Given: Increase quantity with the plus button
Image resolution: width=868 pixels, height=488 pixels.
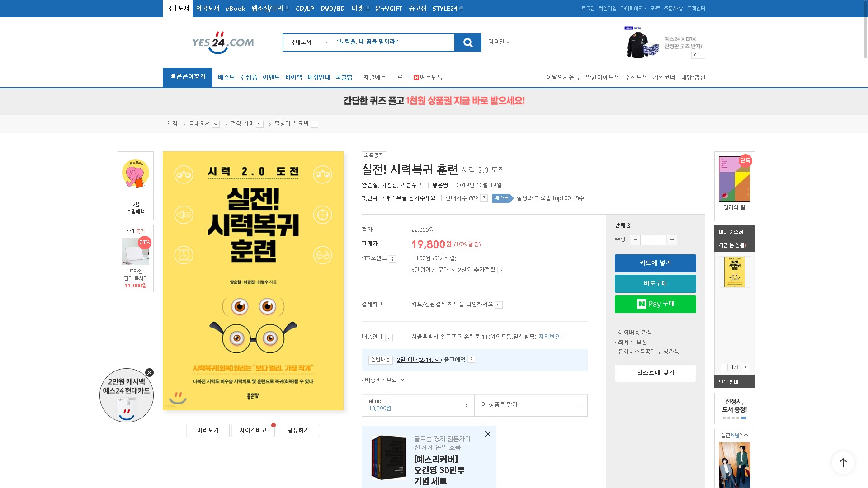Looking at the screenshot, I should [672, 240].
